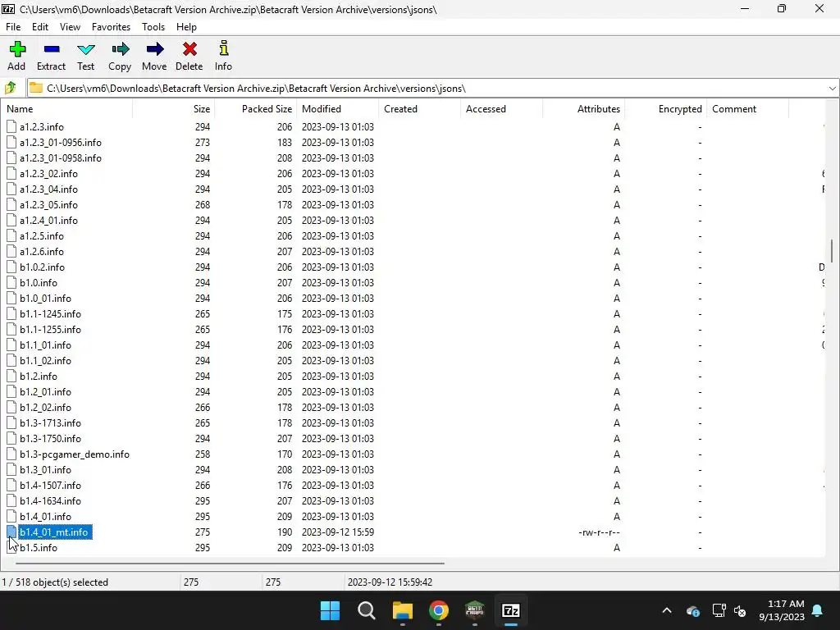Click the 7-Zip taskbar icon
The image size is (840, 630).
point(510,610)
